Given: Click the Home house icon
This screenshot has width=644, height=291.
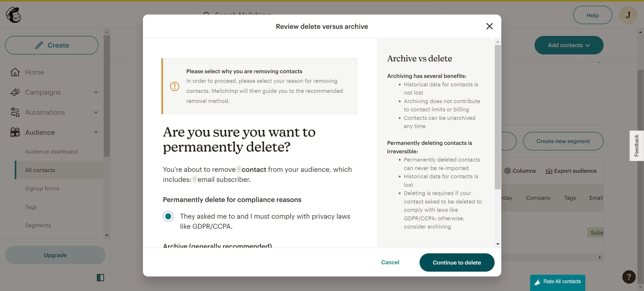Looking at the screenshot, I should tap(15, 72).
